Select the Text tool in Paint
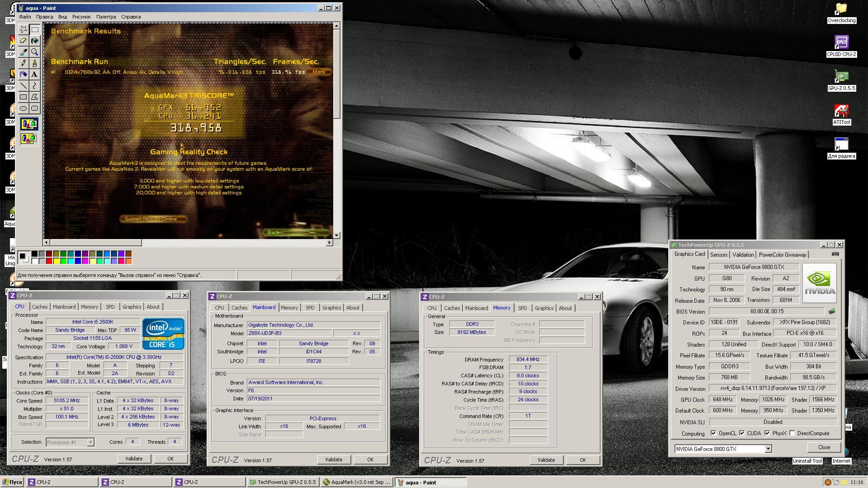 [x=35, y=75]
